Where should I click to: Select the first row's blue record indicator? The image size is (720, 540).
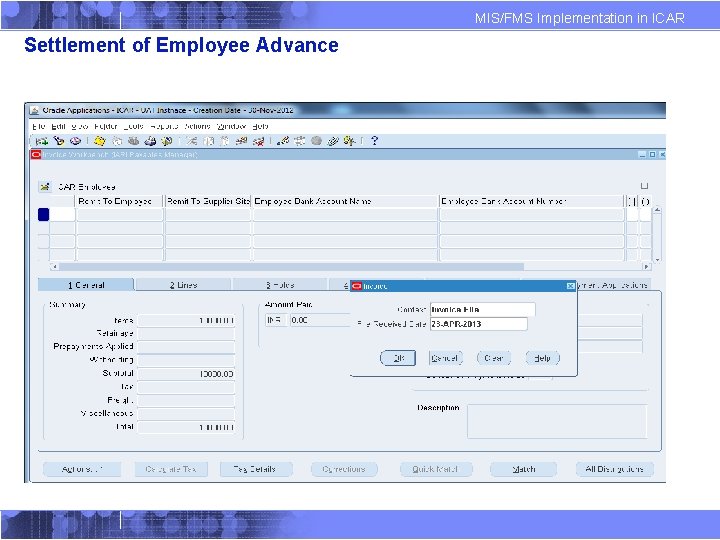[x=44, y=214]
